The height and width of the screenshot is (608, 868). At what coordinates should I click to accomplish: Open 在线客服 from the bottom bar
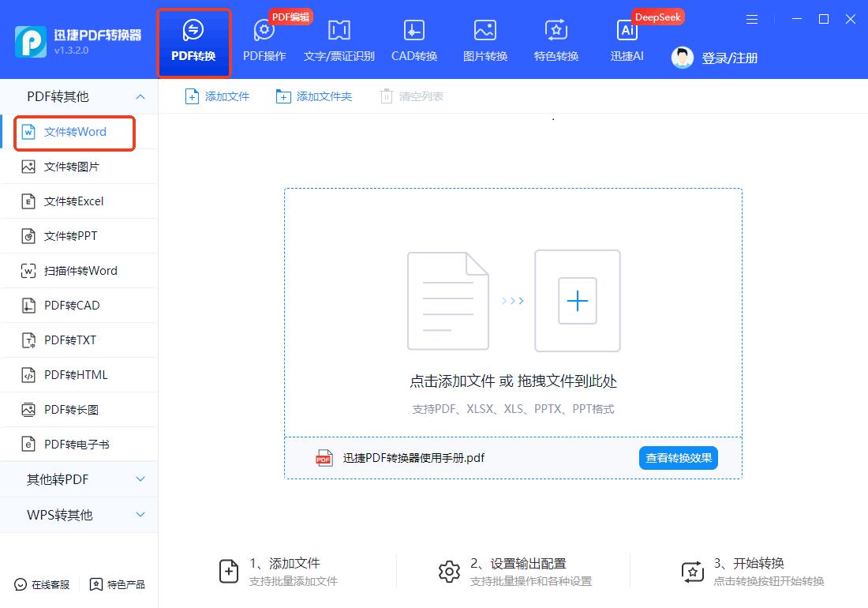(39, 584)
